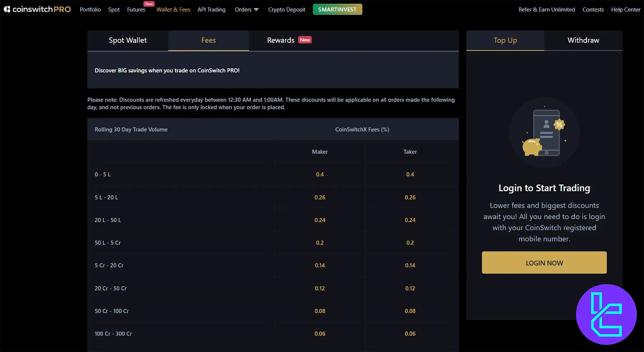Click the Discover BIG savings banner text
This screenshot has height=352, width=644.
click(x=167, y=70)
